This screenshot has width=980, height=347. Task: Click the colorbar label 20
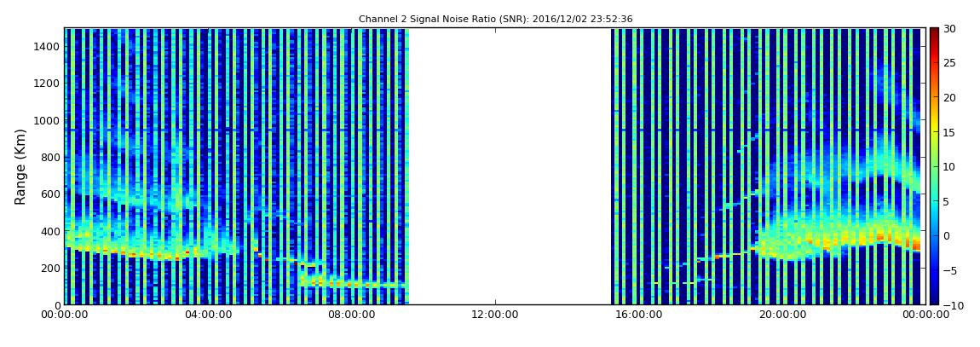point(949,97)
